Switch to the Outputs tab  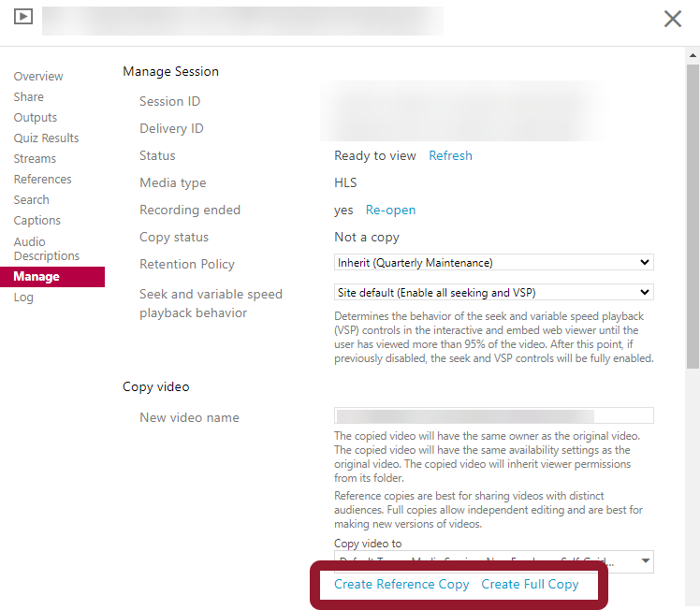click(36, 118)
